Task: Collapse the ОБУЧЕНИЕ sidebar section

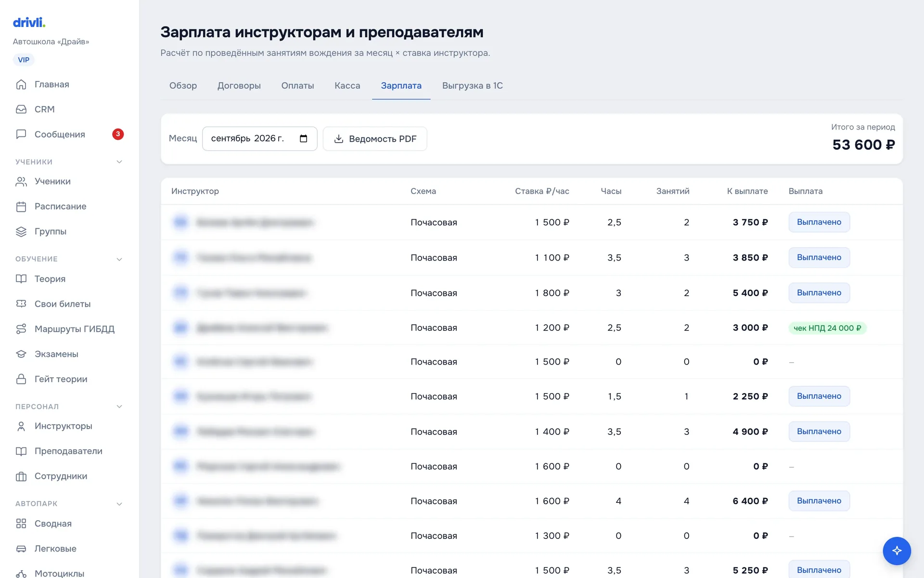Action: click(x=119, y=259)
